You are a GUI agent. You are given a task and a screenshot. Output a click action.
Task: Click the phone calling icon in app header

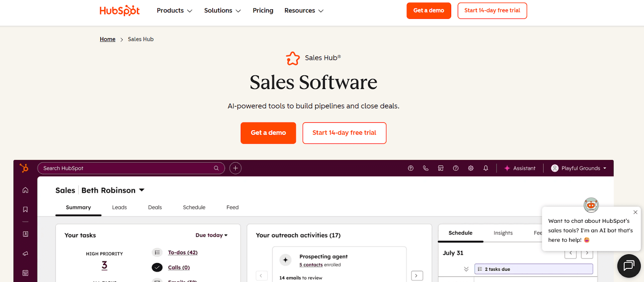425,168
